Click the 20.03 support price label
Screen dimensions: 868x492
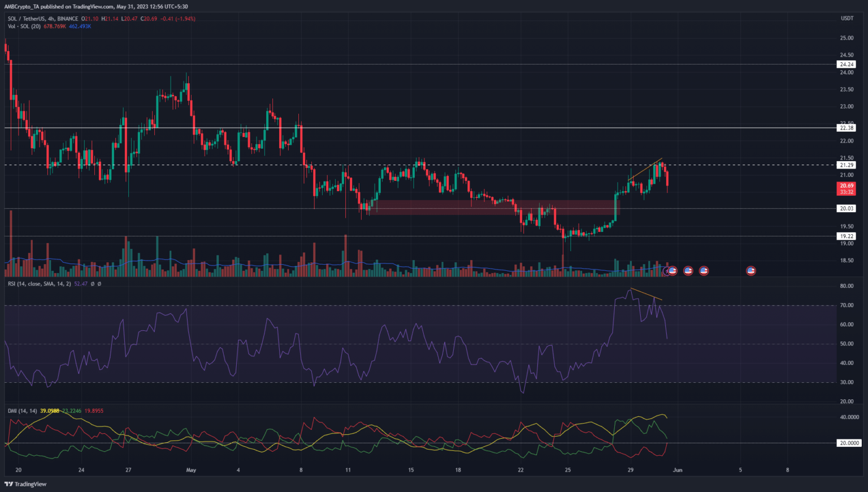846,209
